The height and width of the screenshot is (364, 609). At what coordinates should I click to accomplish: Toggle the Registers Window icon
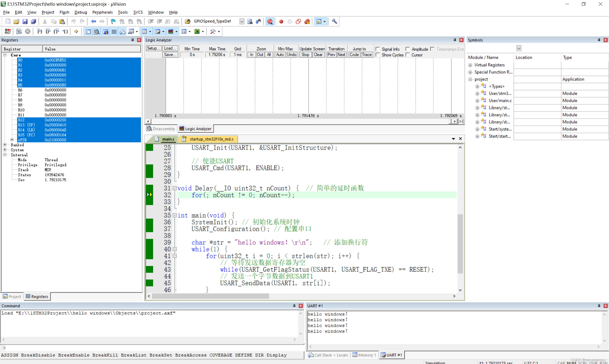coord(114,31)
